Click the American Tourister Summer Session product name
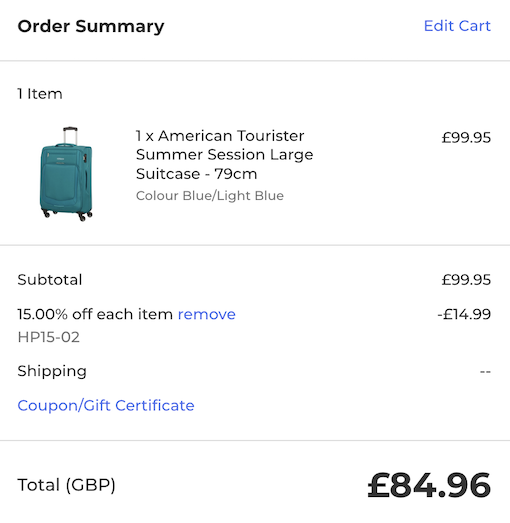Viewport: 510px width, 523px height. pyautogui.click(x=224, y=155)
